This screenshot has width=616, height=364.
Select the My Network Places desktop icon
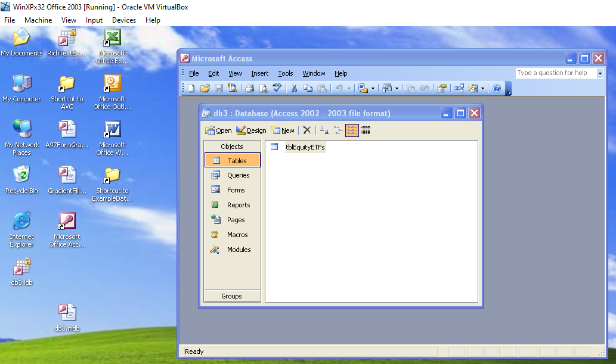[x=21, y=138]
